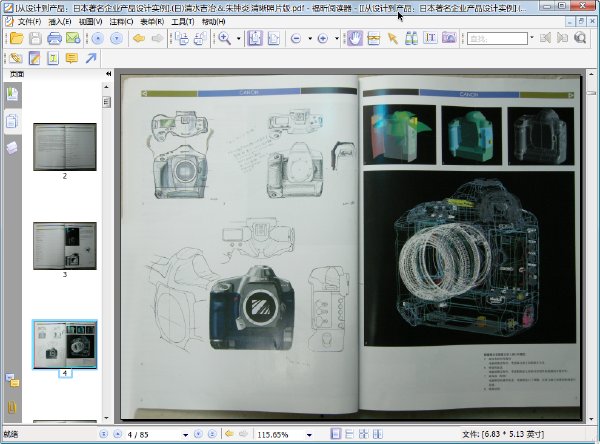Click the search magnifier icon at toolbar end

(580, 38)
